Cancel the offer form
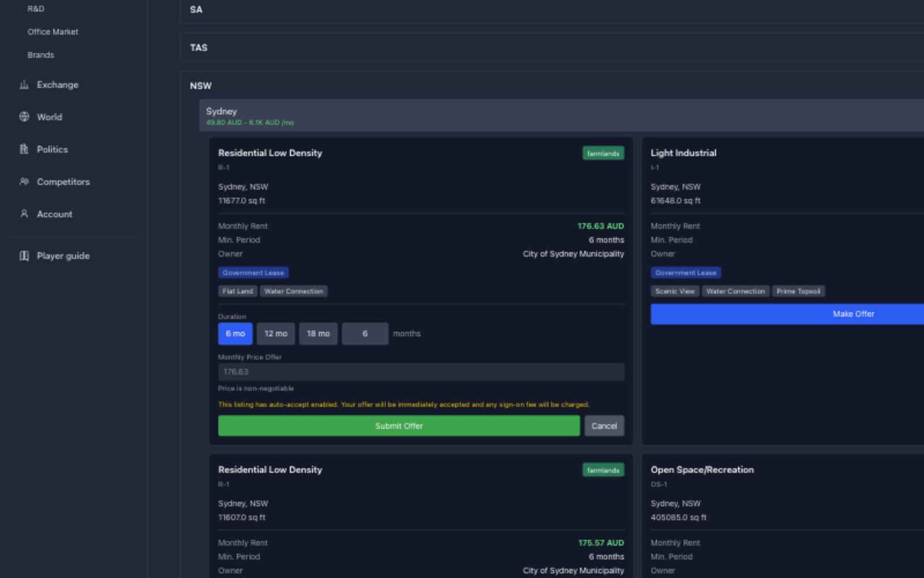The image size is (924, 578). 604,426
